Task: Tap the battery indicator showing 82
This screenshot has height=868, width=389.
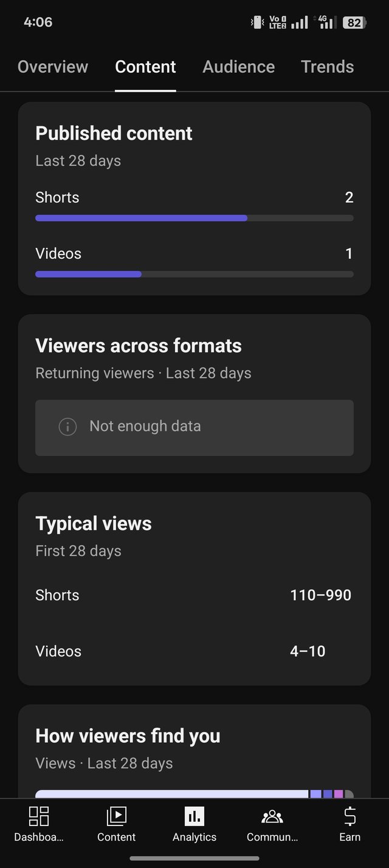Action: pyautogui.click(x=354, y=22)
